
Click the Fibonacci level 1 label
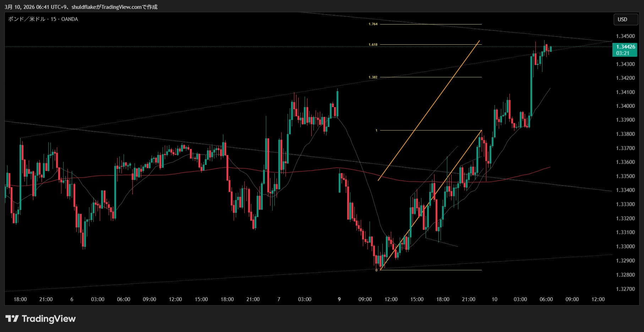tap(376, 131)
